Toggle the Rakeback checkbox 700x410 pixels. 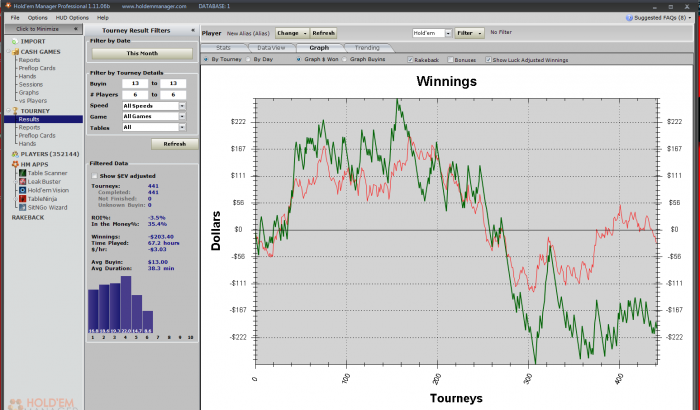[410, 59]
